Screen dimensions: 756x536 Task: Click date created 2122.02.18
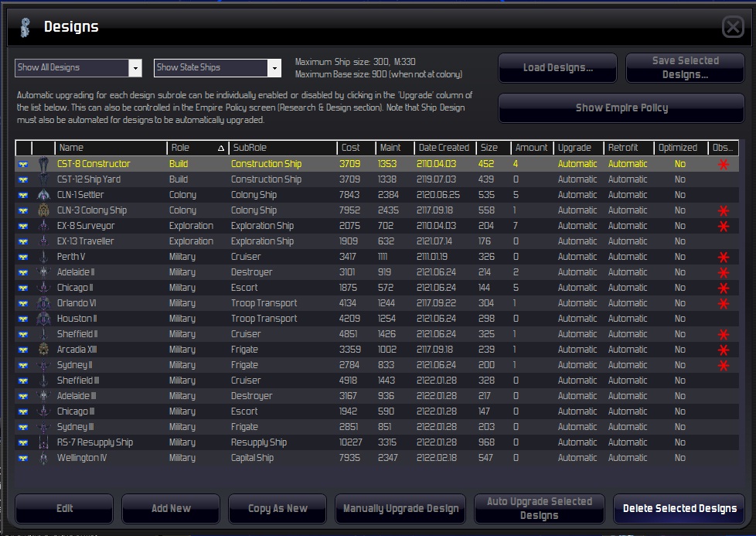tap(436, 458)
